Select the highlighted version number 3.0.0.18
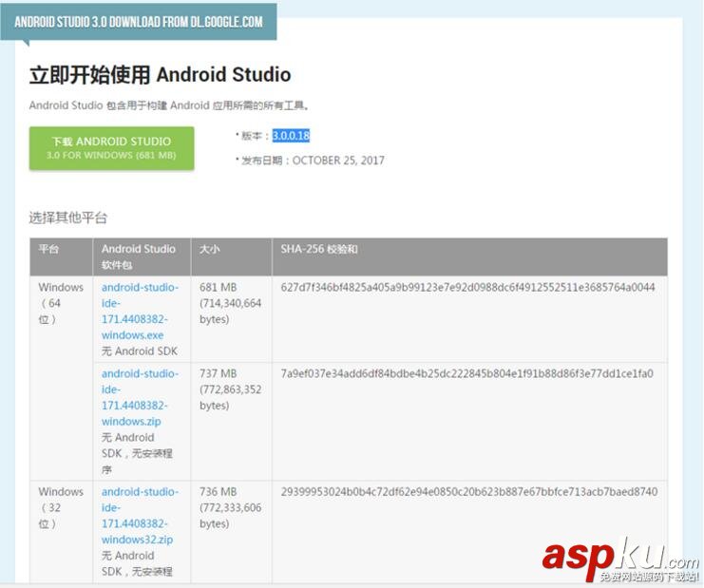 pos(291,136)
